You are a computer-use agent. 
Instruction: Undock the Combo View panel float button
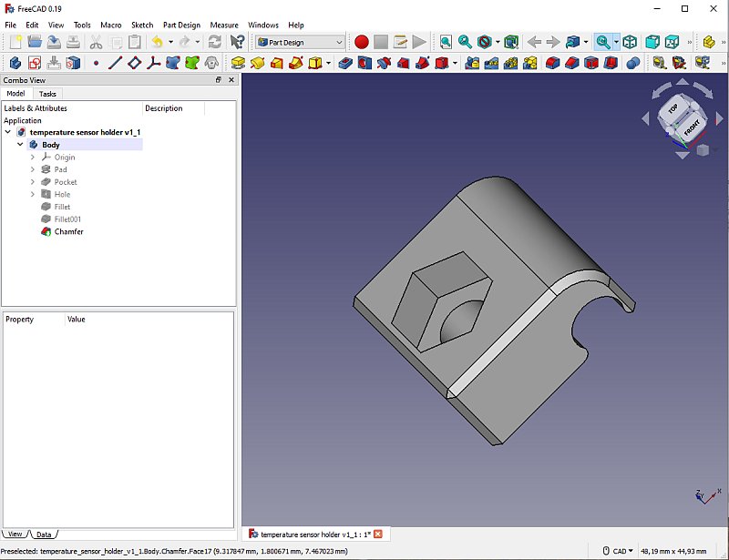pos(219,80)
